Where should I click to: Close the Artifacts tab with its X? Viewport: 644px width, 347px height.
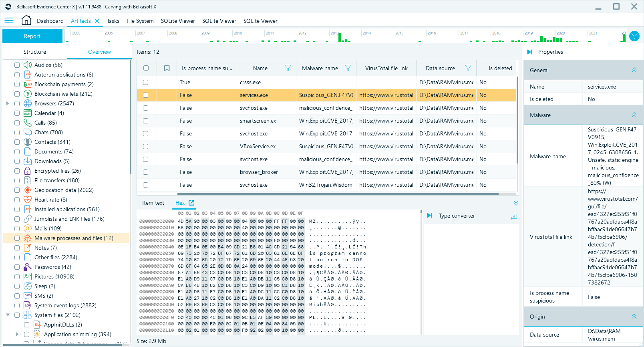tap(97, 21)
